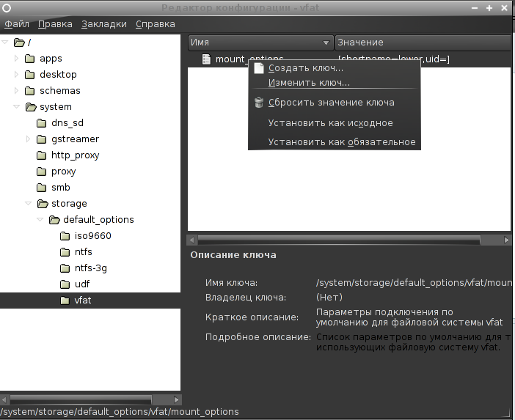The image size is (515, 420).
Task: Open the Справка menu
Action: point(156,24)
